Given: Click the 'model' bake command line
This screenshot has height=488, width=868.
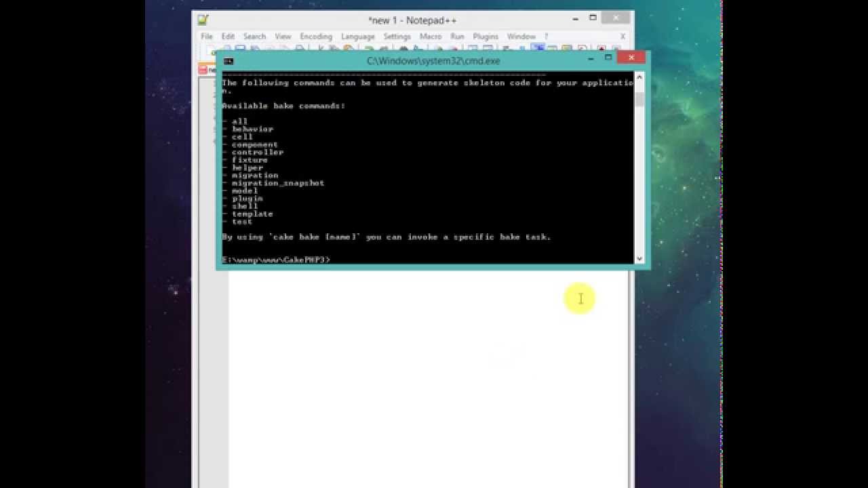Looking at the screenshot, I should (240, 191).
